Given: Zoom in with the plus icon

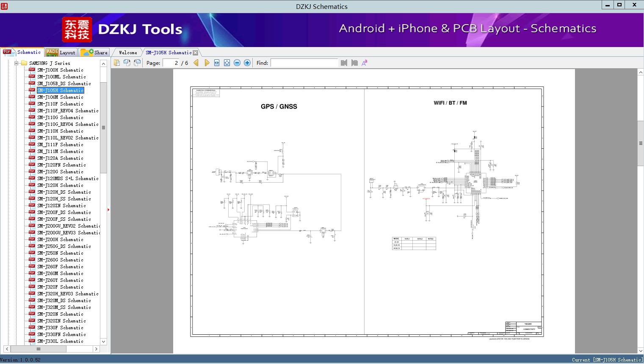Looking at the screenshot, I should coord(247,63).
